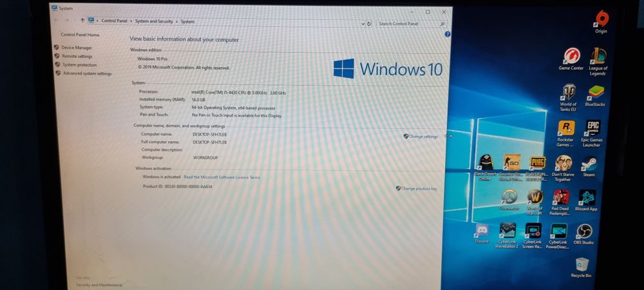
Task: Open the Steam desktop shortcut
Action: pyautogui.click(x=589, y=166)
